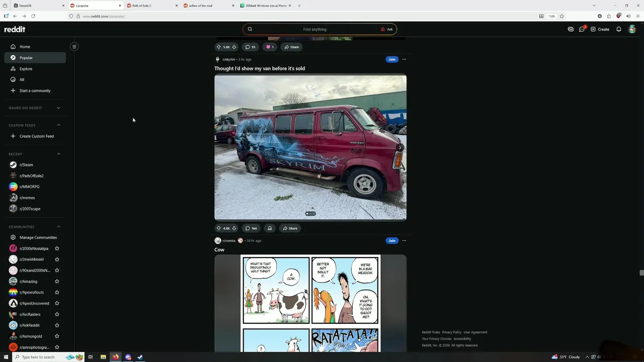Switch to the 3DMark Windows tab

[266, 6]
